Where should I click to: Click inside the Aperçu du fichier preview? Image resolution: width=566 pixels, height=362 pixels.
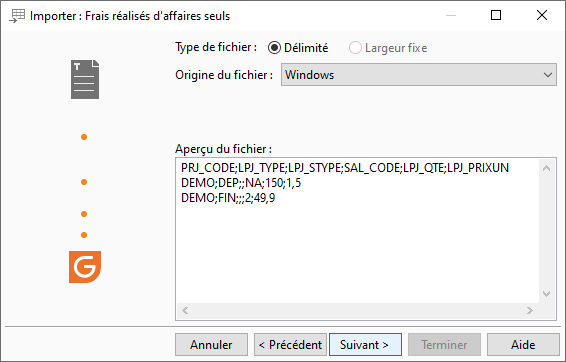click(x=357, y=231)
